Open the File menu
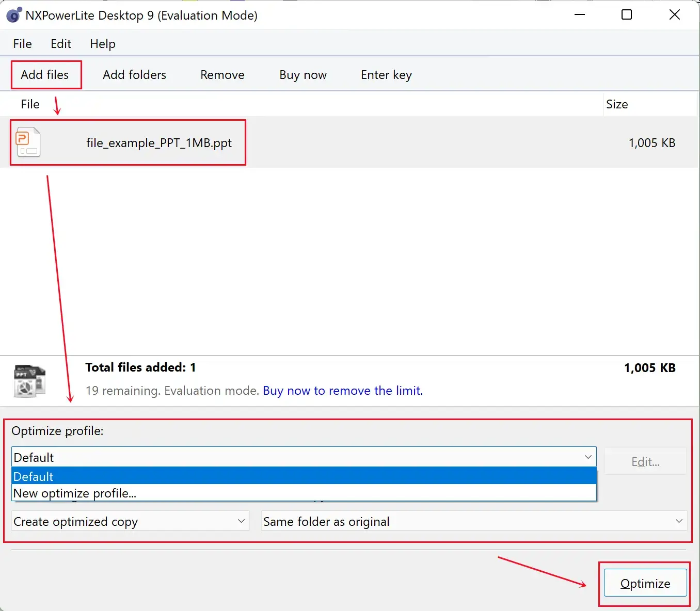Viewport: 700px width, 611px height. [22, 44]
